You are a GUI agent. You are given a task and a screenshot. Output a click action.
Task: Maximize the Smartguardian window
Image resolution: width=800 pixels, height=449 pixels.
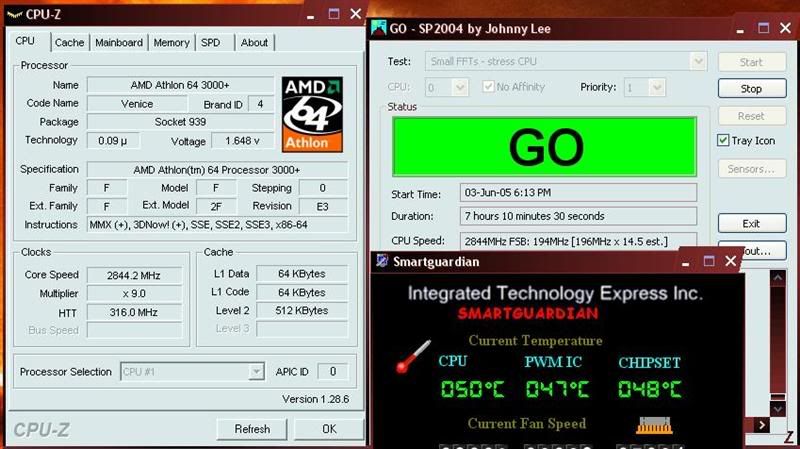[709, 261]
